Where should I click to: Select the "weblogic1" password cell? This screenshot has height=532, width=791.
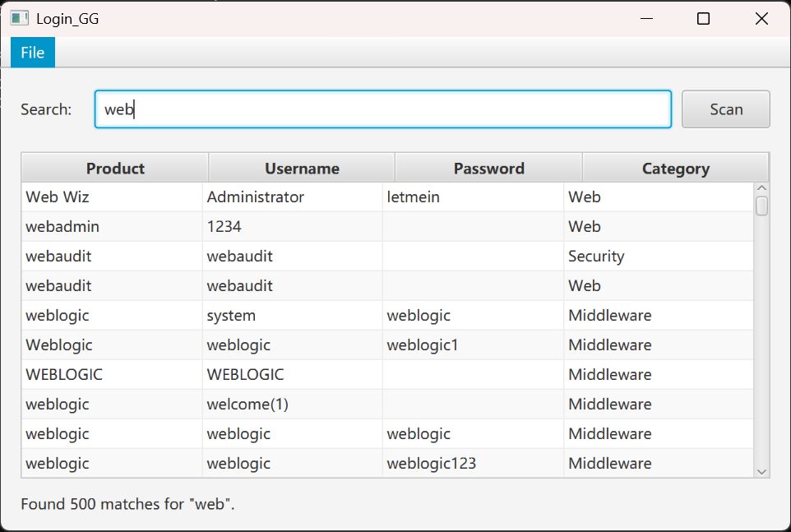[x=473, y=345]
